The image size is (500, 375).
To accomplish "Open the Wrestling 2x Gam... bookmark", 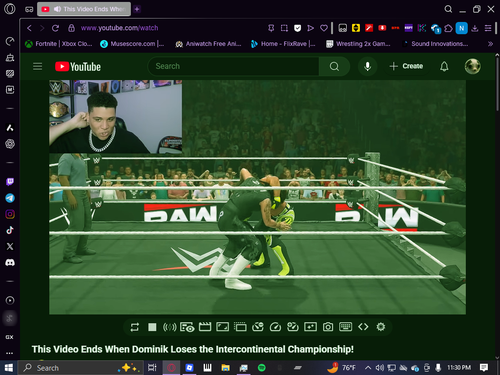I will pyautogui.click(x=358, y=44).
